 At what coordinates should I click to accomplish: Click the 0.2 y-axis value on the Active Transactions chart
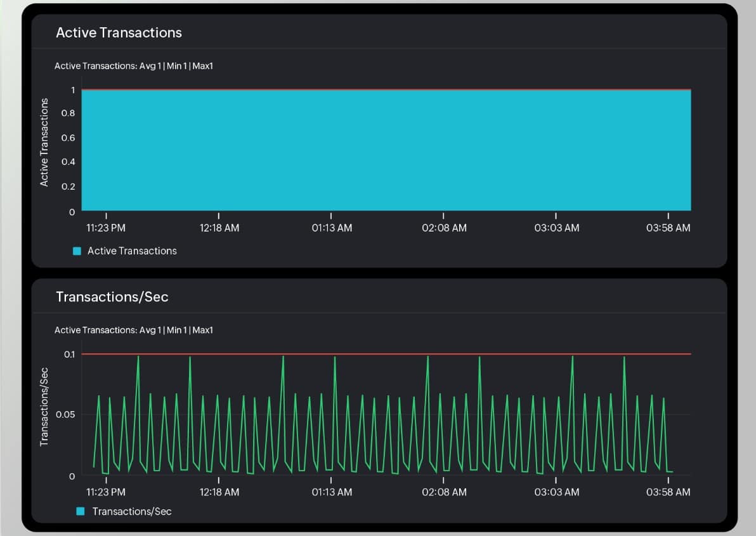68,186
